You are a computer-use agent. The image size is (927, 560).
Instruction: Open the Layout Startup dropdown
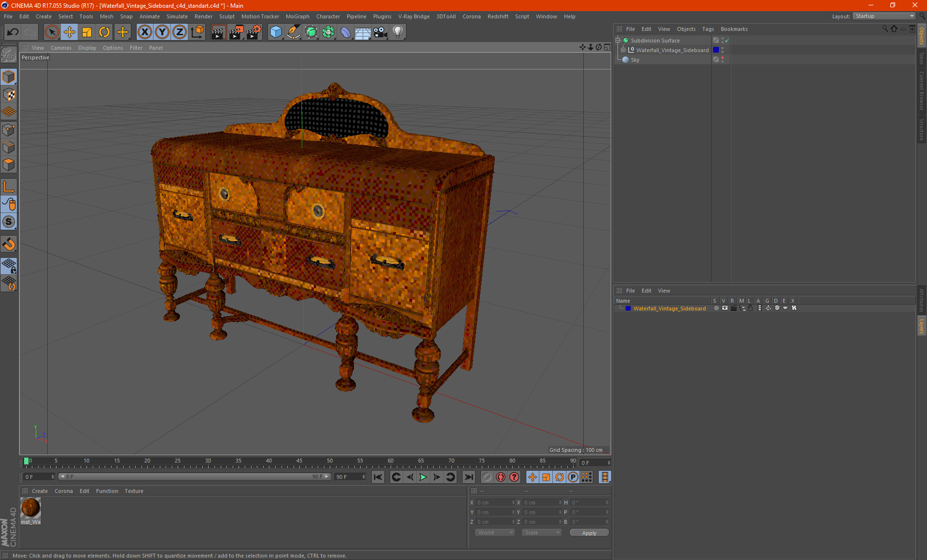884,16
